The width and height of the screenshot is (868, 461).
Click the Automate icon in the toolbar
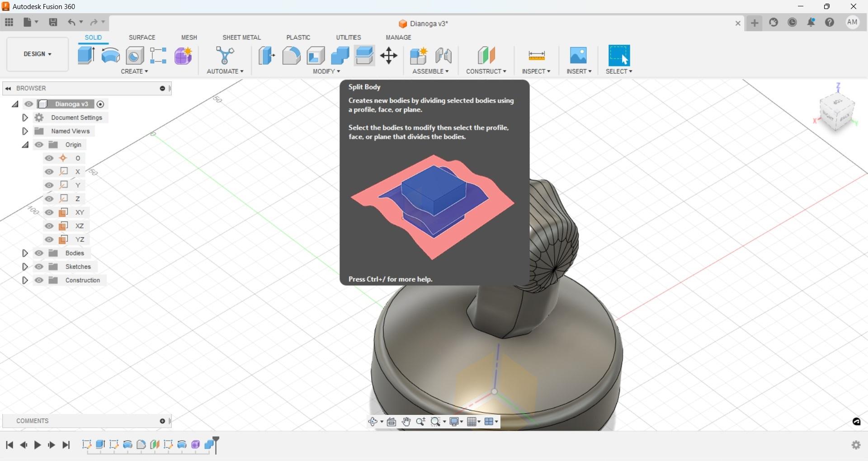click(225, 56)
